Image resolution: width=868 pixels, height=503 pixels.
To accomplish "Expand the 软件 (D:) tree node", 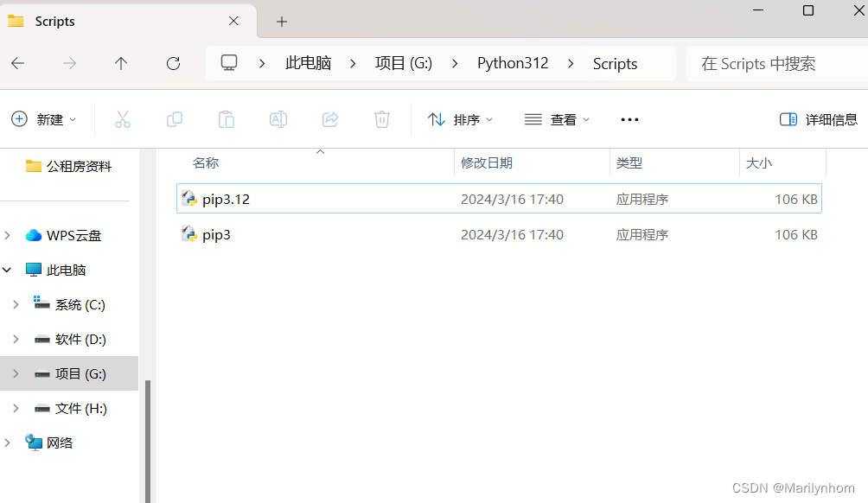I will (16, 339).
